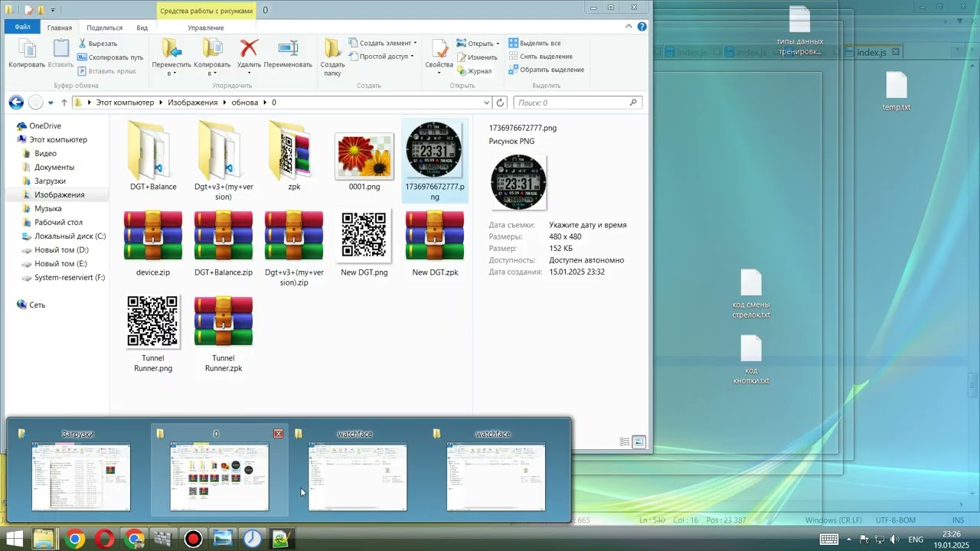Open Notepad++ from the taskbar
Viewport: 980px width, 551px height.
click(x=281, y=539)
